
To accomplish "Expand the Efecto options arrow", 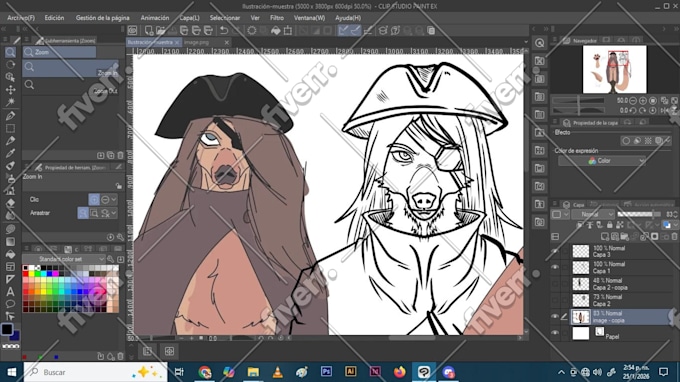I will [668, 140].
